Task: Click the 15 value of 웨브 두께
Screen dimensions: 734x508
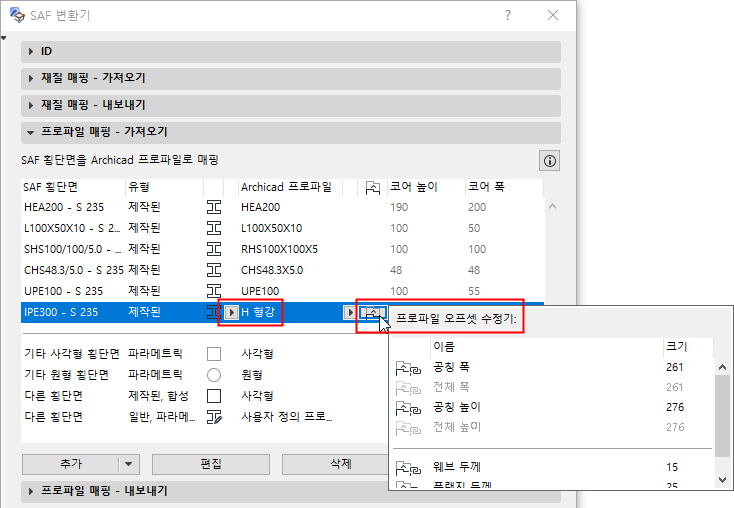Action: (672, 467)
